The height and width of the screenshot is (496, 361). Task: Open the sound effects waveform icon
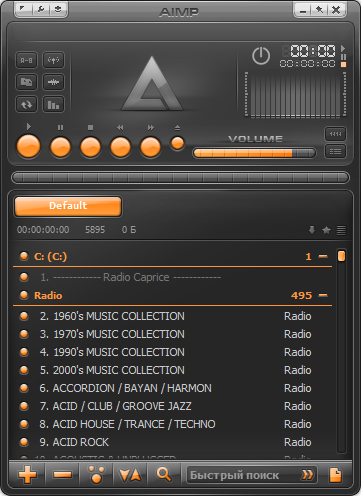[x=53, y=82]
